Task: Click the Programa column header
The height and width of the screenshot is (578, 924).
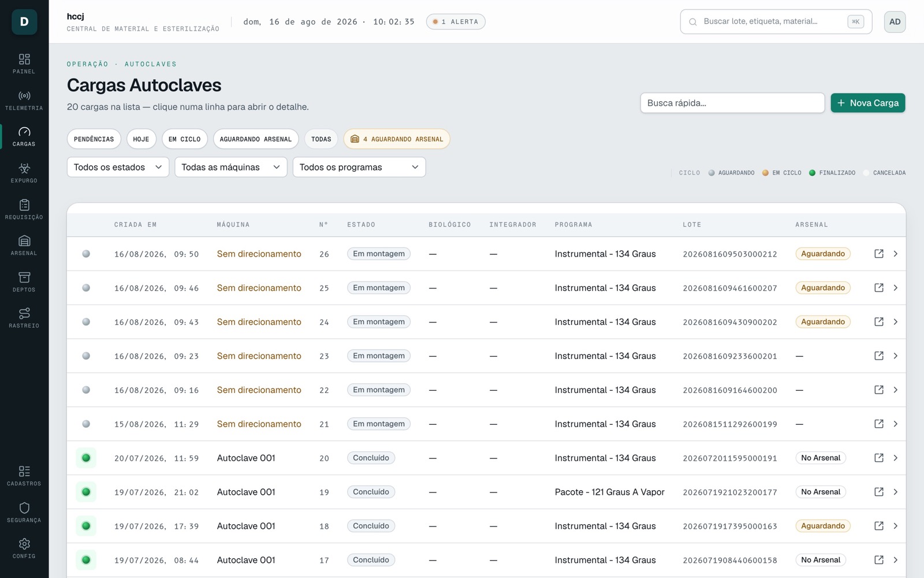Action: click(x=573, y=225)
